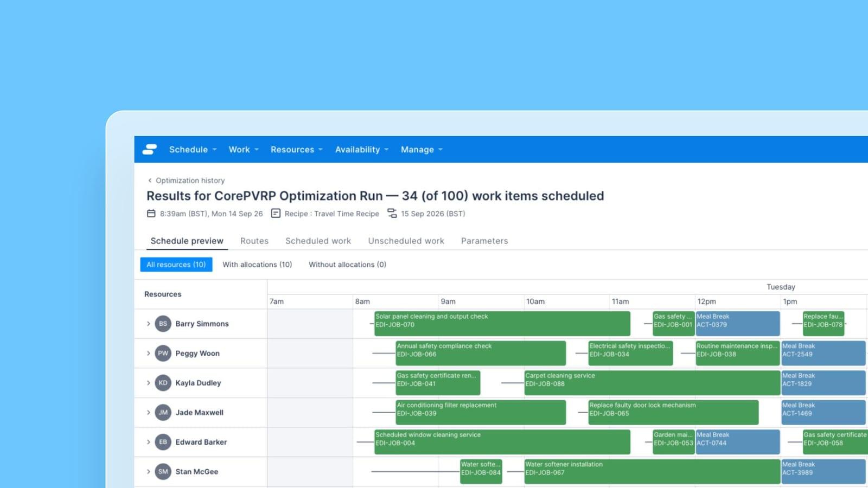
Task: Open Gas safety certificate job EDI-JOB-058
Action: pyautogui.click(x=835, y=442)
